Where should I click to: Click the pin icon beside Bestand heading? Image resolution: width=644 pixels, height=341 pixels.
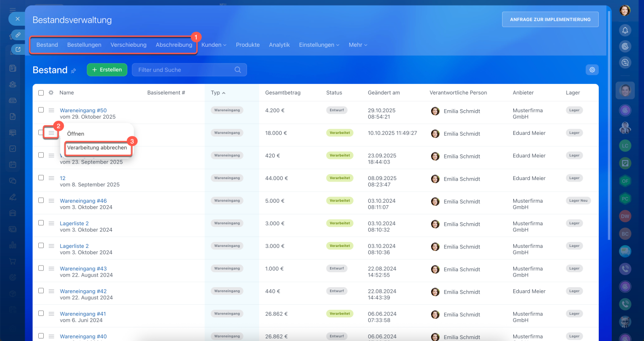tap(73, 71)
